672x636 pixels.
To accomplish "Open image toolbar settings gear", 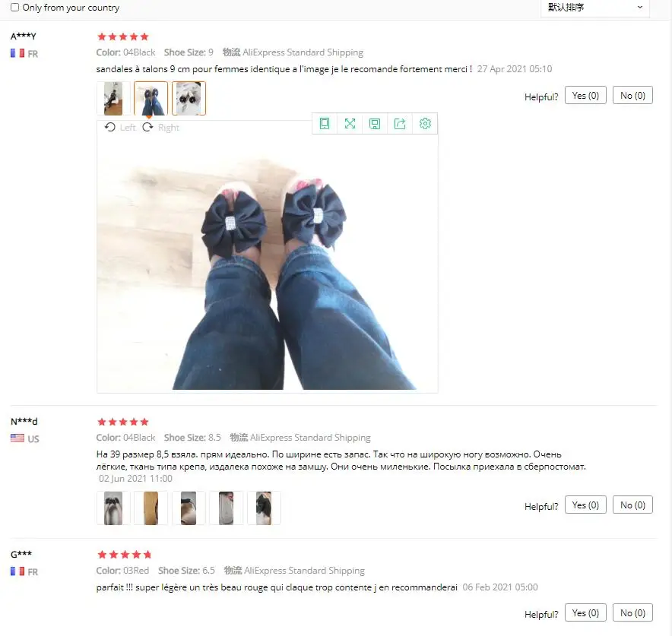I will 425,124.
